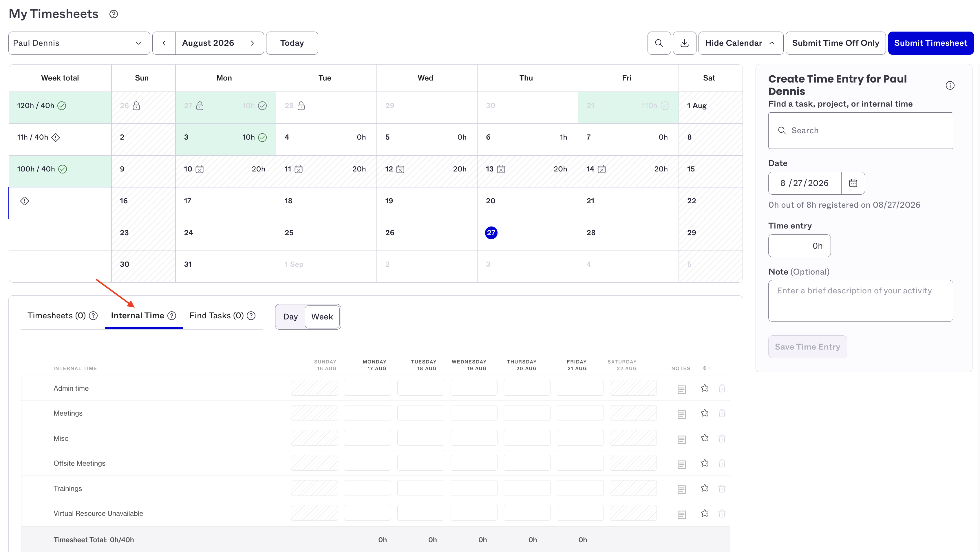The image size is (980, 552).
Task: Switch view toggle to Week
Action: pos(322,317)
